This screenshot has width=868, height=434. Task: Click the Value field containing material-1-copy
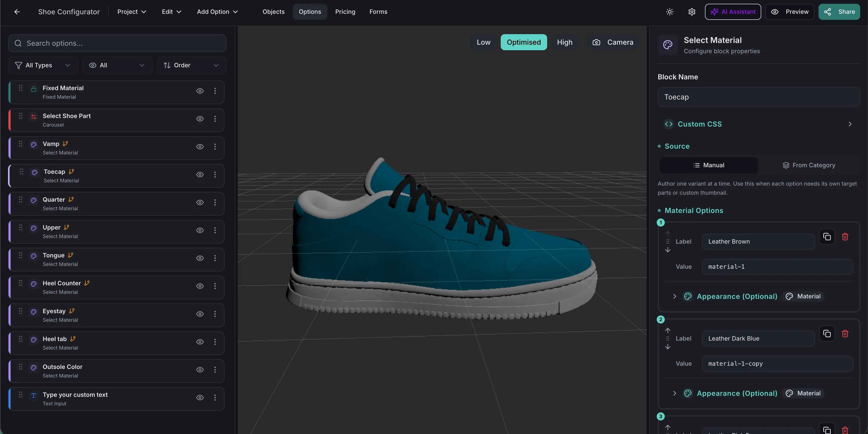(x=777, y=364)
